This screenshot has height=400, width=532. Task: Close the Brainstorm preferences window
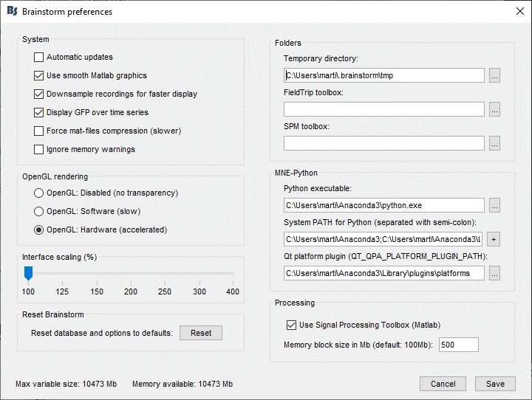(x=518, y=12)
